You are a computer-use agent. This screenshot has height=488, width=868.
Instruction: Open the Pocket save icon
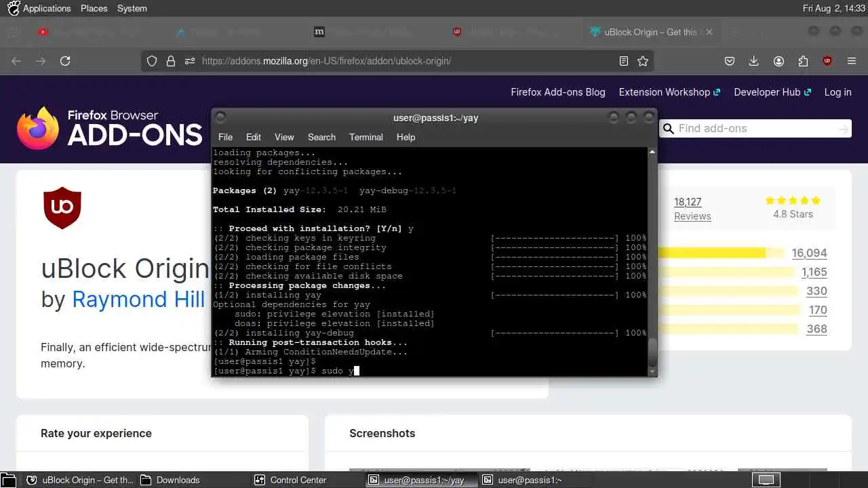click(x=730, y=61)
